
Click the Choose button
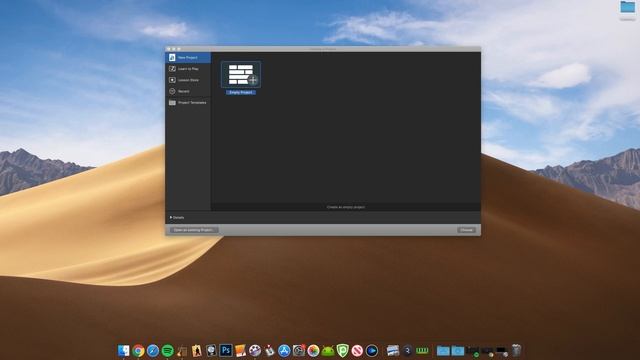[x=467, y=230]
